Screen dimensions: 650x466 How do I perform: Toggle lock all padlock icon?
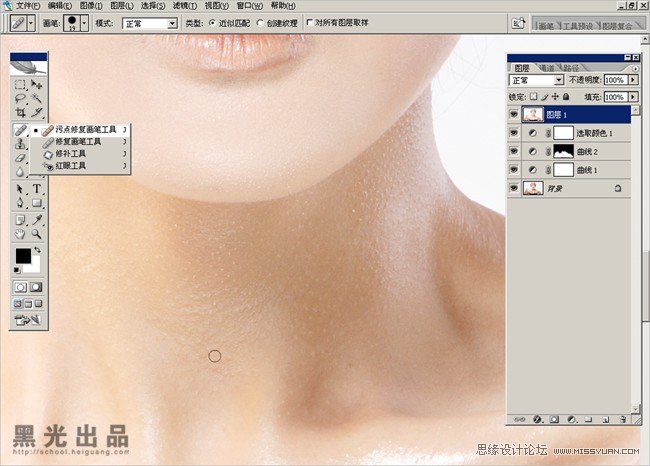566,97
